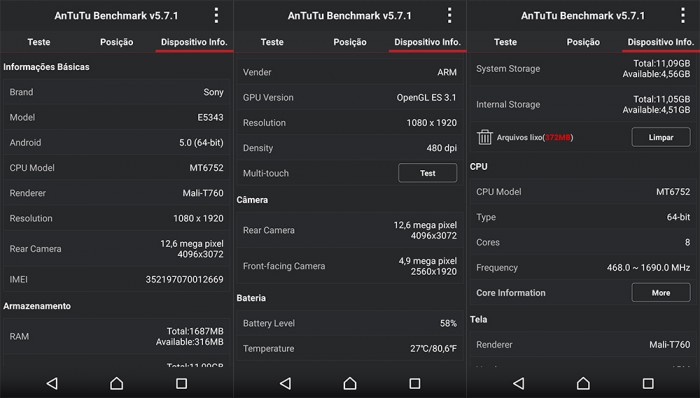Viewport: 700px width, 398px height.
Task: Select Dispositivo Info. tab in middle screenshot
Action: (427, 42)
